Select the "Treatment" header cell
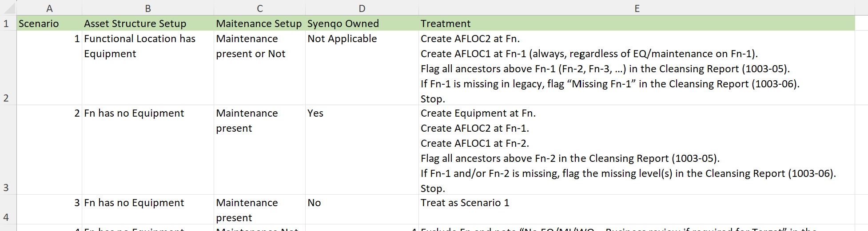Image resolution: width=868 pixels, height=231 pixels. click(x=637, y=23)
